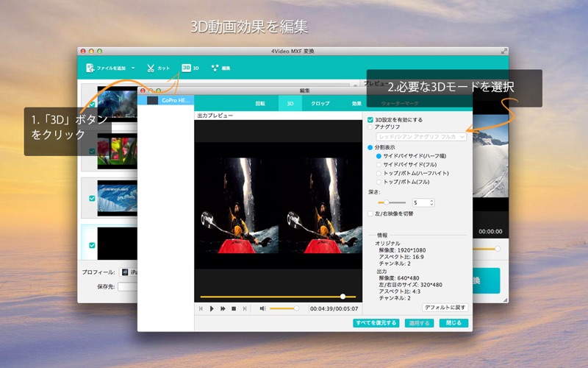Screen dimensions: 588x368
Task: Select the アナグリフ radio button
Action: click(x=370, y=127)
